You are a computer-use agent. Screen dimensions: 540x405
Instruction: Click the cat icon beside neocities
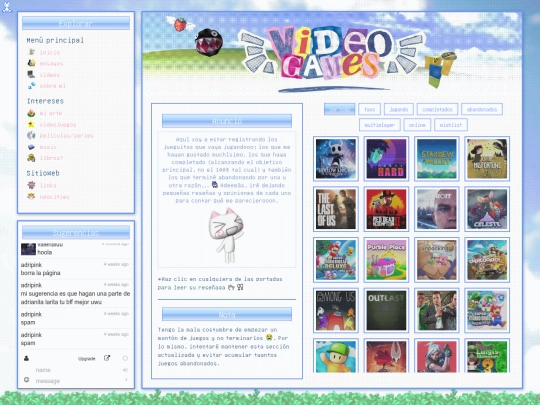(x=31, y=196)
